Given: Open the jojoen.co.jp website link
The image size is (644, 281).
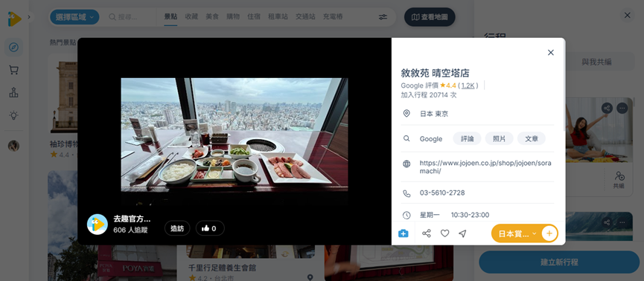Looking at the screenshot, I should [485, 167].
